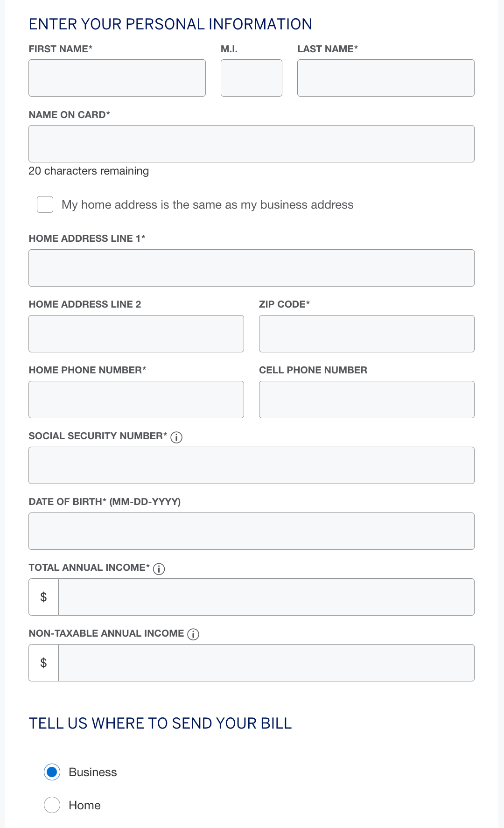
Task: Click the Social Security Number field
Action: [x=252, y=465]
